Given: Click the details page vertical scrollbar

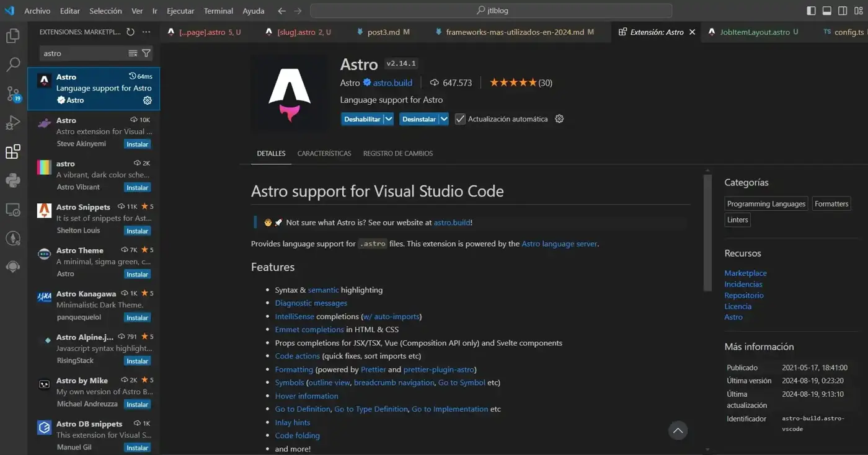Looking at the screenshot, I should (707, 232).
